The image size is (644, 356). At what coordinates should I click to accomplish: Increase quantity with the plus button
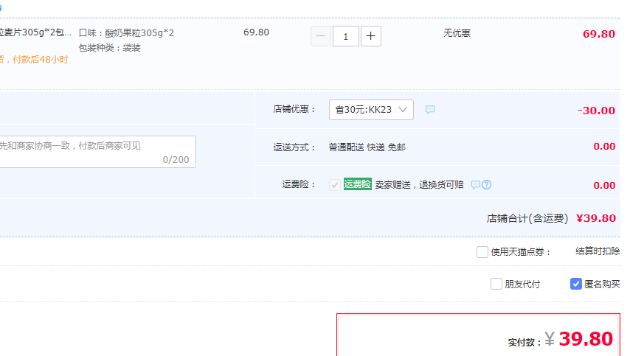click(x=370, y=36)
